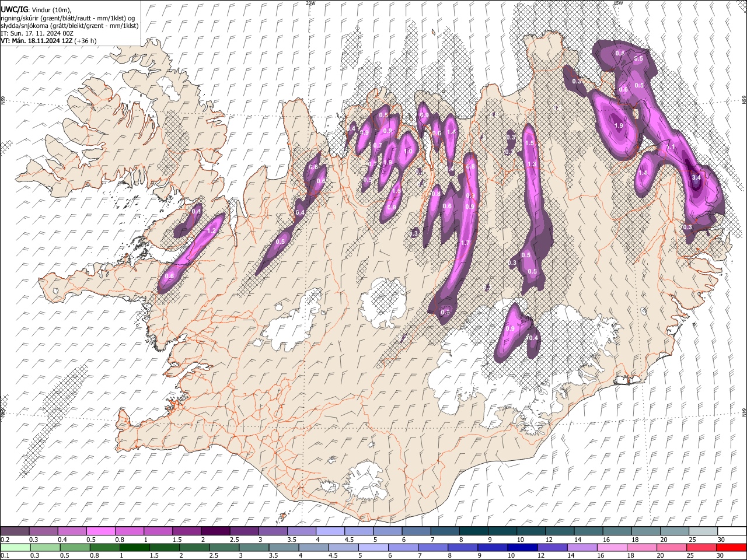Click the 'IT: Sun. 17. 11. 2024 00Z' line
This screenshot has height=560, width=747.
[37, 33]
